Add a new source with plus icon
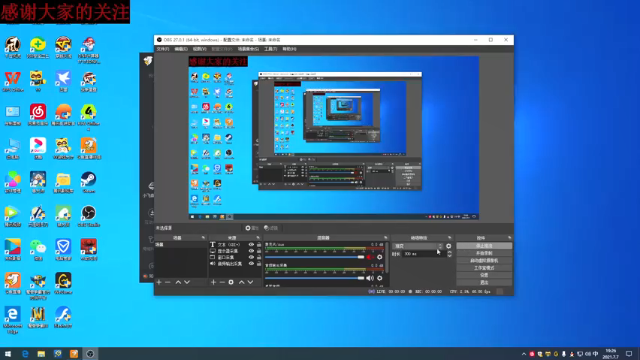 coord(213,282)
